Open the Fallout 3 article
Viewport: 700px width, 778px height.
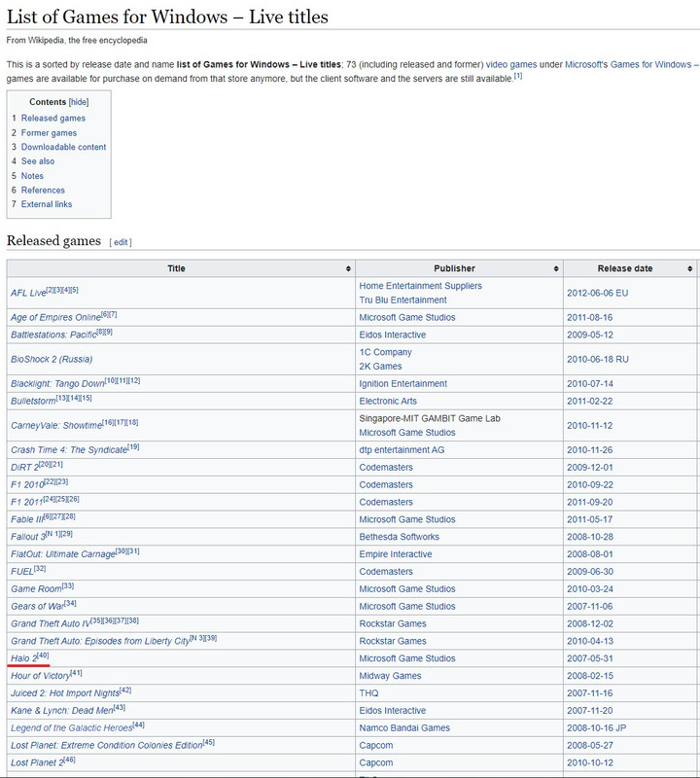click(x=28, y=537)
